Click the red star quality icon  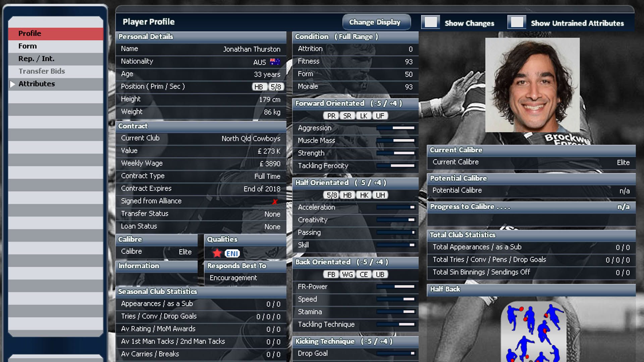pyautogui.click(x=217, y=253)
